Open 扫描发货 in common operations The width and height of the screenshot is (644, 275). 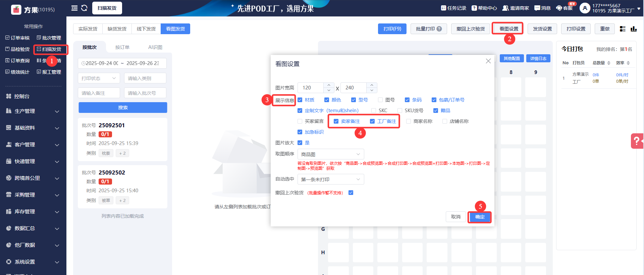pyautogui.click(x=49, y=49)
